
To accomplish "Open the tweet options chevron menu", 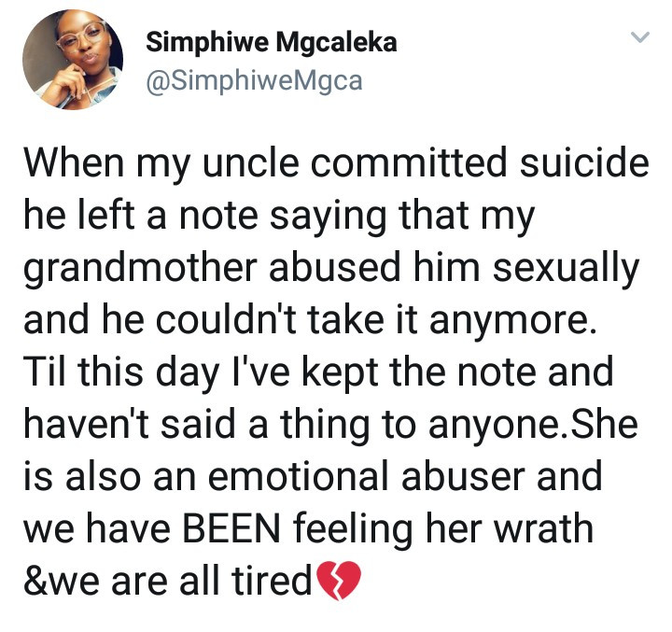I will click(x=639, y=38).
